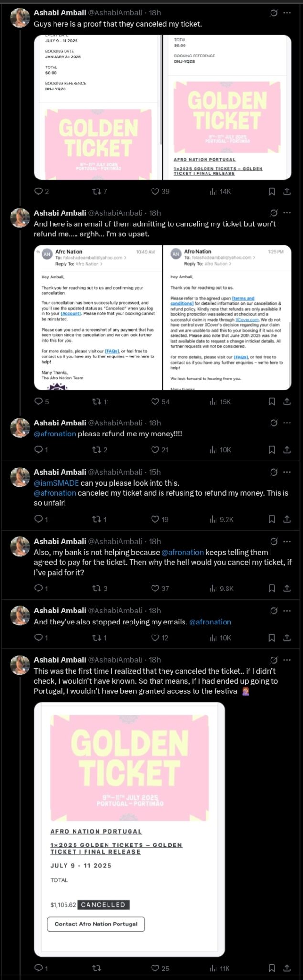
Task: Open the @iamSMADE mention link
Action: (56, 483)
